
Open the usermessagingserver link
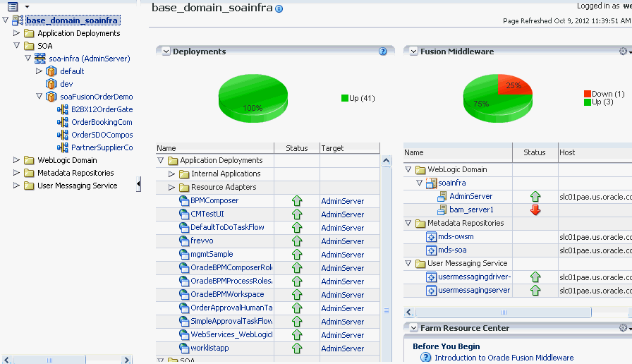[x=474, y=290]
